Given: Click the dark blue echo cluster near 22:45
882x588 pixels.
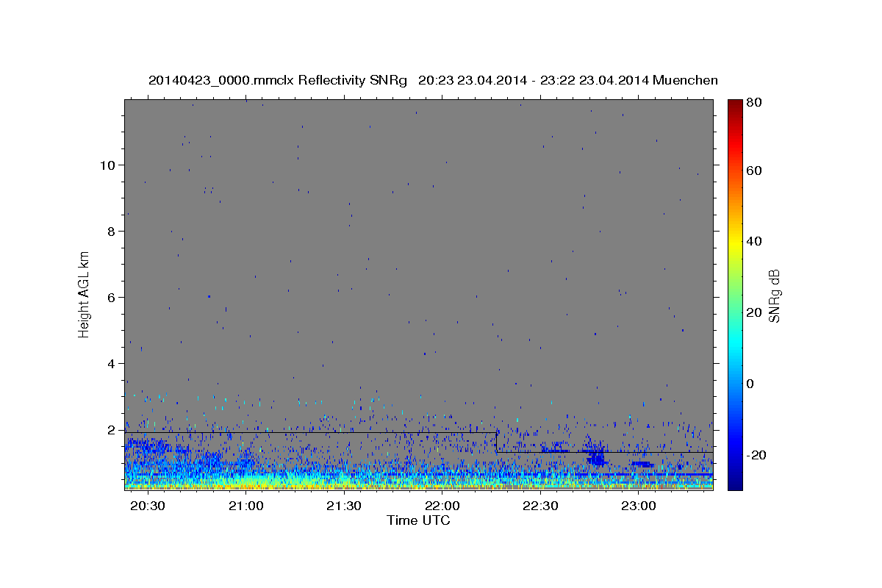Looking at the screenshot, I should tap(597, 456).
